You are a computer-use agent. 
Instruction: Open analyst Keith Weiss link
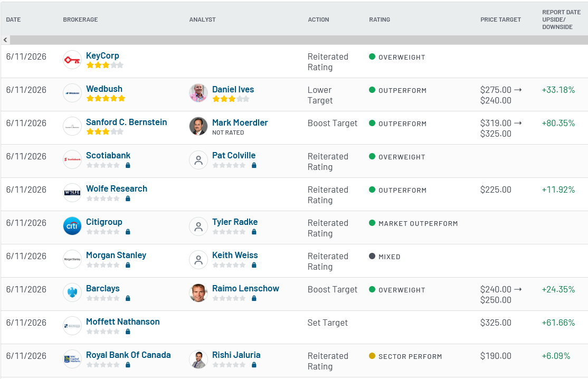click(235, 255)
